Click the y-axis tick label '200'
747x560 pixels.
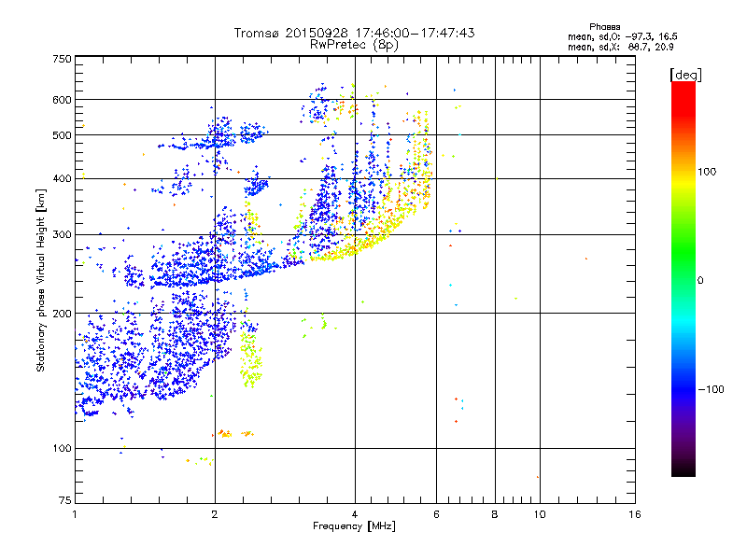tap(62, 314)
